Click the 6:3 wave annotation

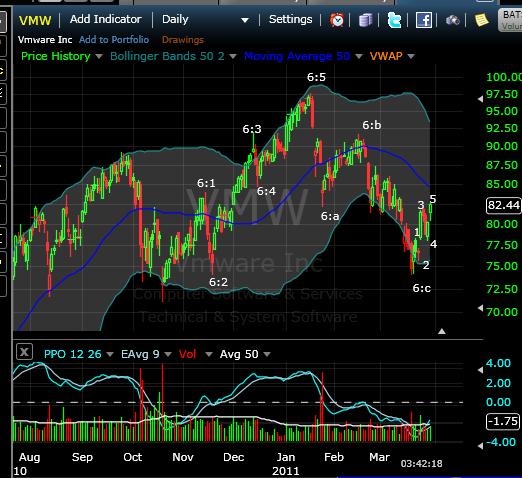pos(252,129)
